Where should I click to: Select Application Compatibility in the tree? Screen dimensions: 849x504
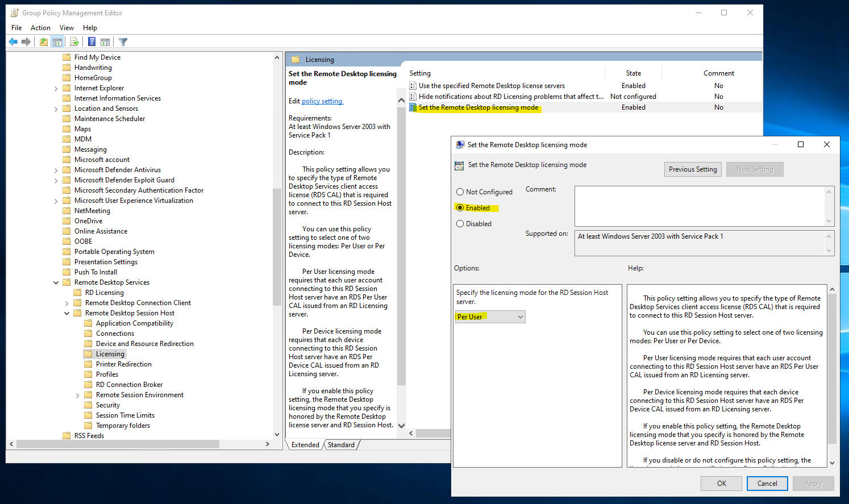point(135,323)
